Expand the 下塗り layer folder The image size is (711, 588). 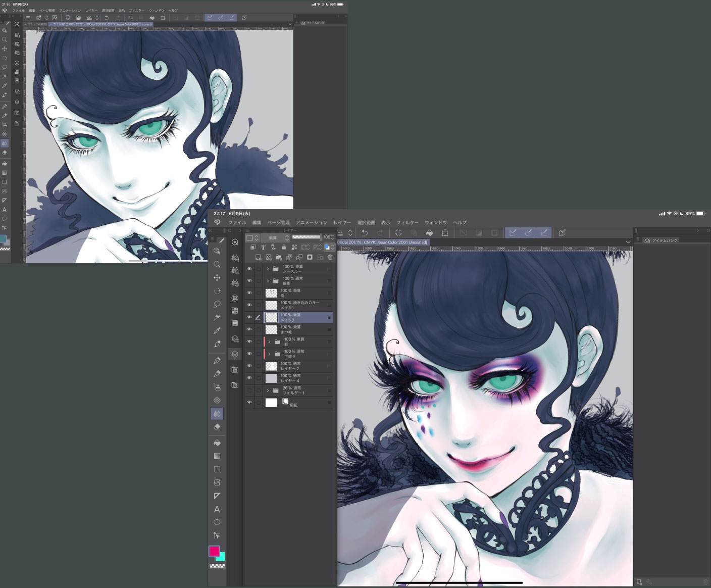[x=269, y=354]
